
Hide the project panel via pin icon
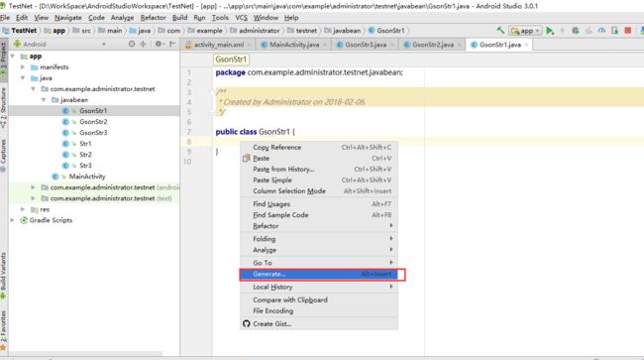[172, 44]
